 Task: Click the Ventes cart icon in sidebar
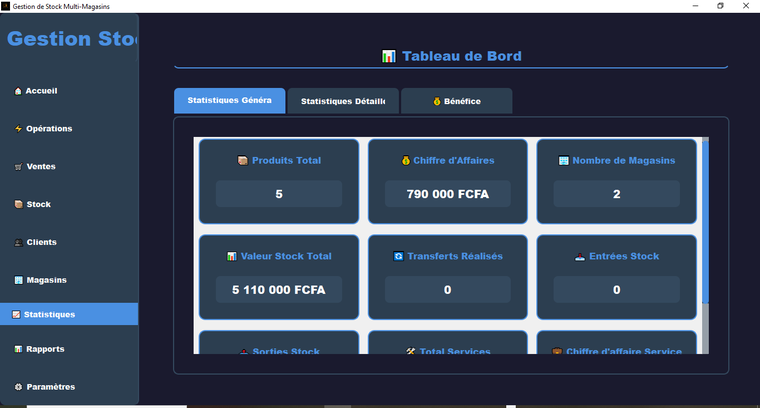coord(18,167)
